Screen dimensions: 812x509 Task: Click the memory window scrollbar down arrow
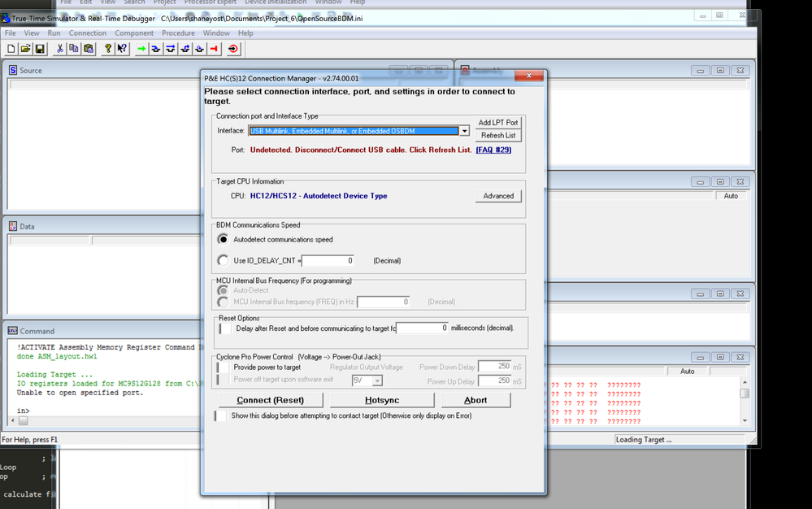[x=745, y=420]
